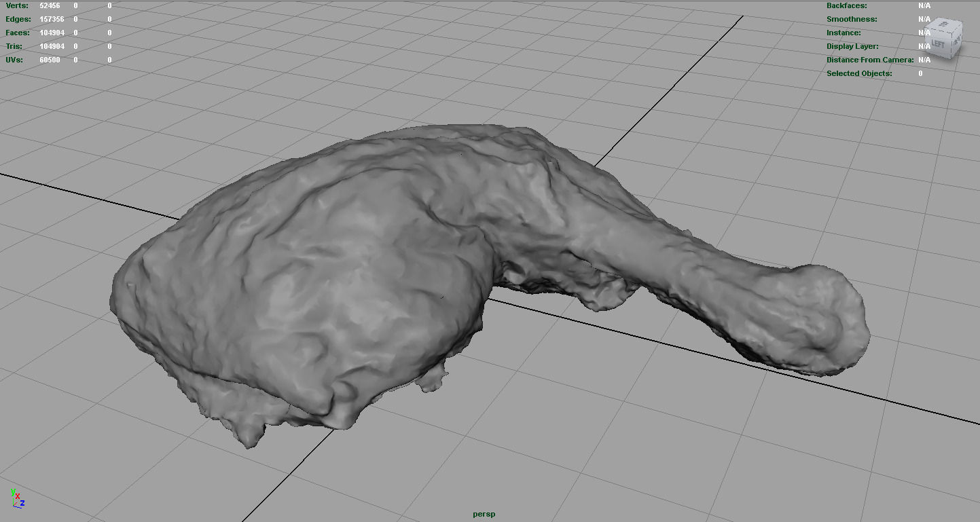This screenshot has width=980, height=522.
Task: Click the N/A value beside Backfaces
Action: [x=924, y=5]
